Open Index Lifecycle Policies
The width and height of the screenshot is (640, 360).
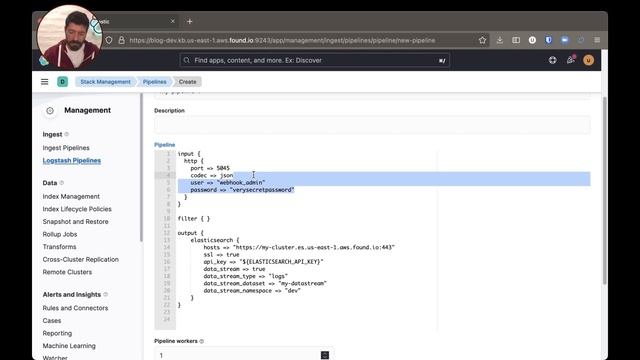point(77,209)
